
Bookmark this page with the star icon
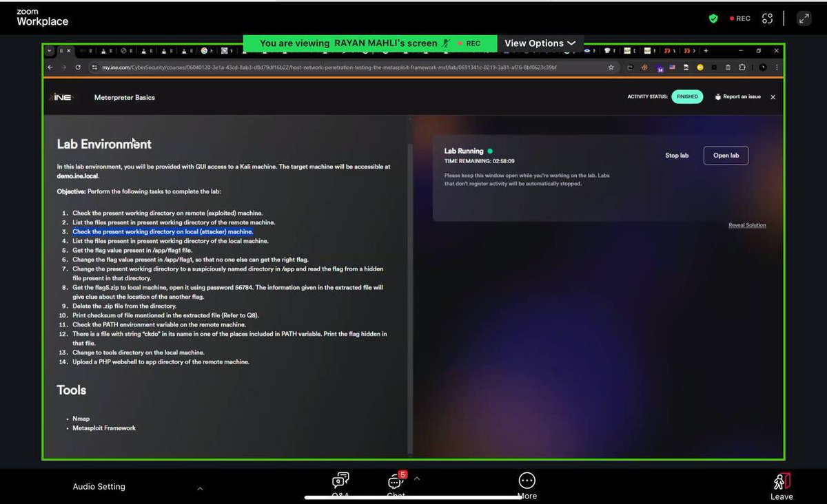[x=611, y=67]
